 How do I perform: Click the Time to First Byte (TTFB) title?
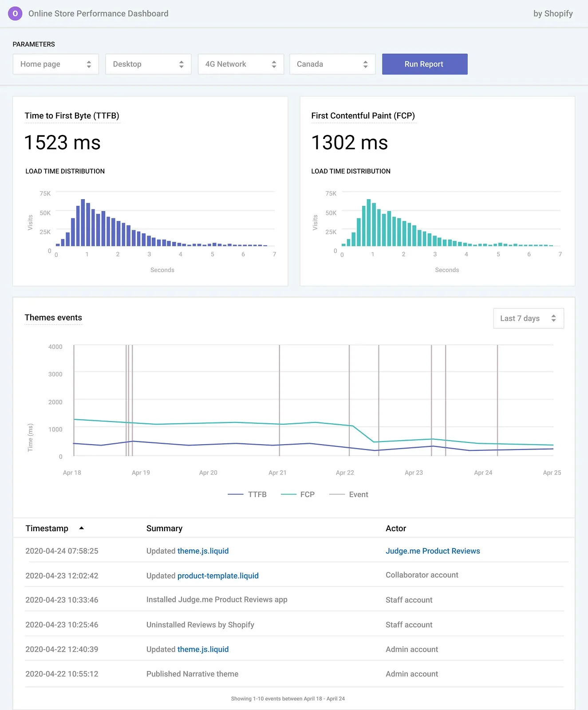point(72,116)
